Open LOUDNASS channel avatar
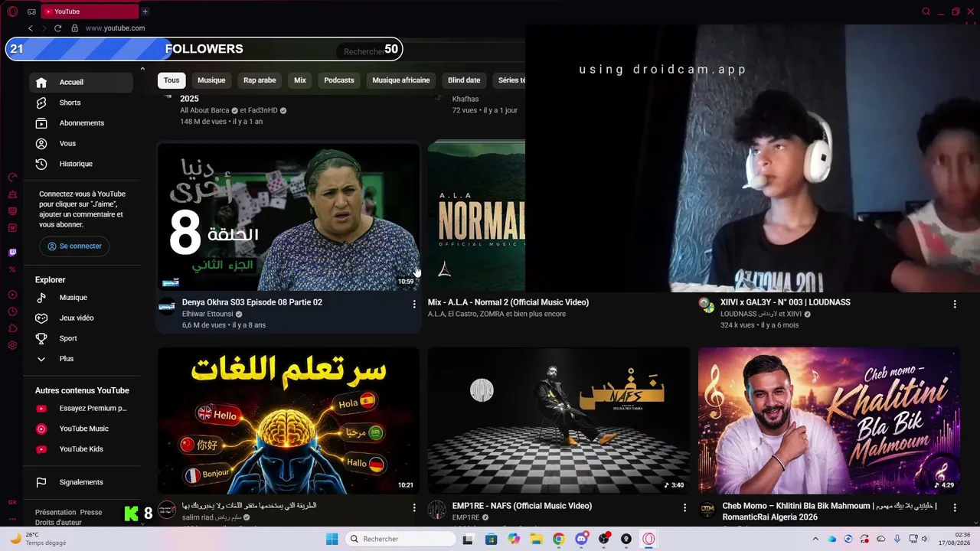 (707, 305)
